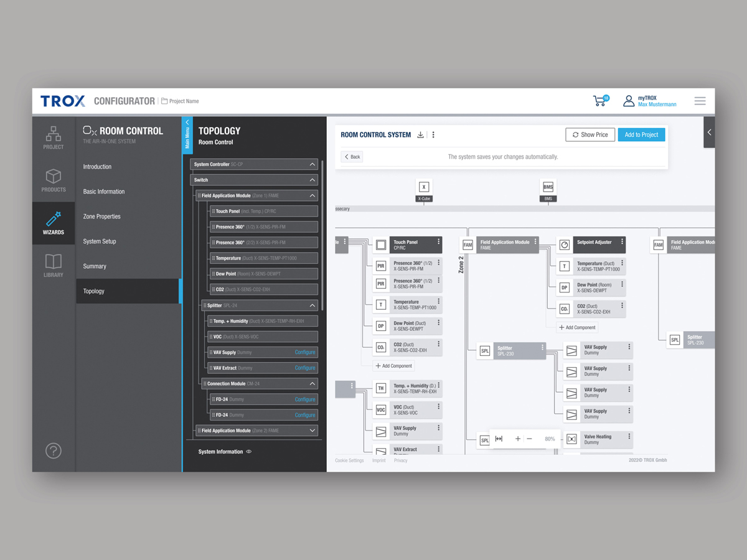Screen dimensions: 747x560
Task: Collapse the System Controller SC-CP section
Action: tap(312, 164)
